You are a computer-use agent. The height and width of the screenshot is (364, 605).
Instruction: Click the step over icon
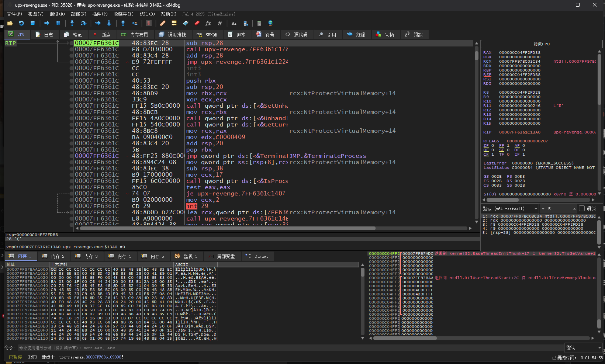point(83,23)
